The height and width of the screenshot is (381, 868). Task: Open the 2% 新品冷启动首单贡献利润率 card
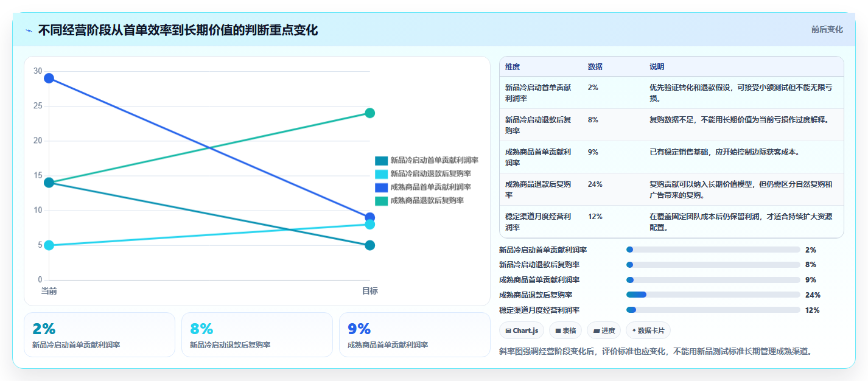[x=99, y=335]
